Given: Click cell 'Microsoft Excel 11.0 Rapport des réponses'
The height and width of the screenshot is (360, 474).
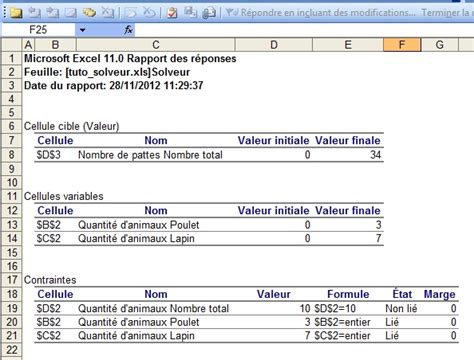Looking at the screenshot, I should coord(130,58).
